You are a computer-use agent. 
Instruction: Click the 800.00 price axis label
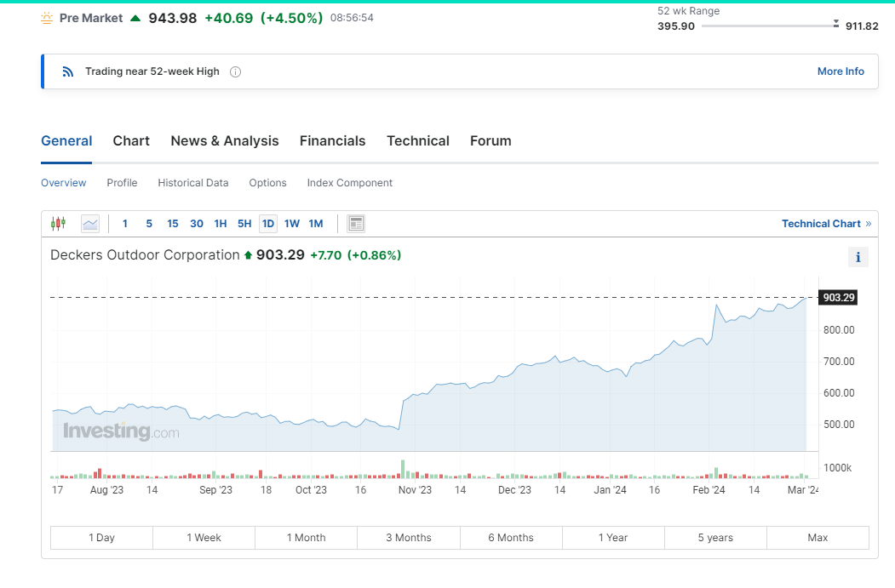click(x=839, y=329)
